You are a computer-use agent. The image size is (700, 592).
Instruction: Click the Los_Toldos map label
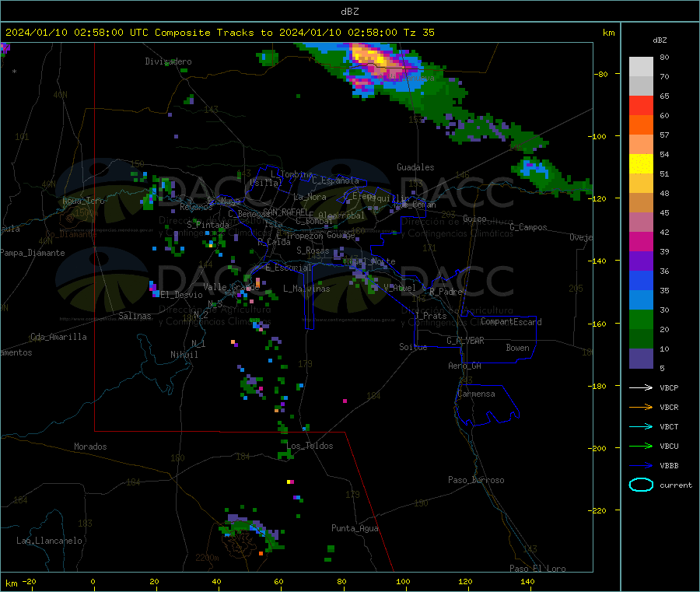pyautogui.click(x=310, y=446)
